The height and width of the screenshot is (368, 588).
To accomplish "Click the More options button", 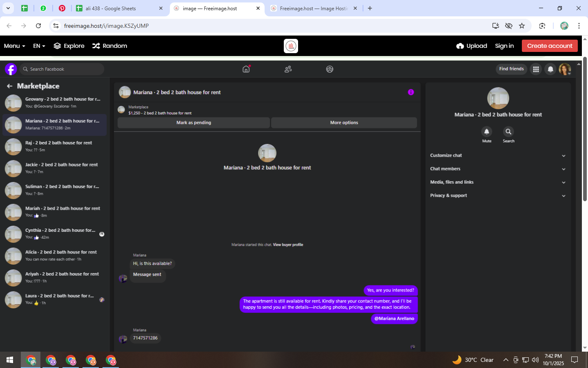I will pos(344,123).
